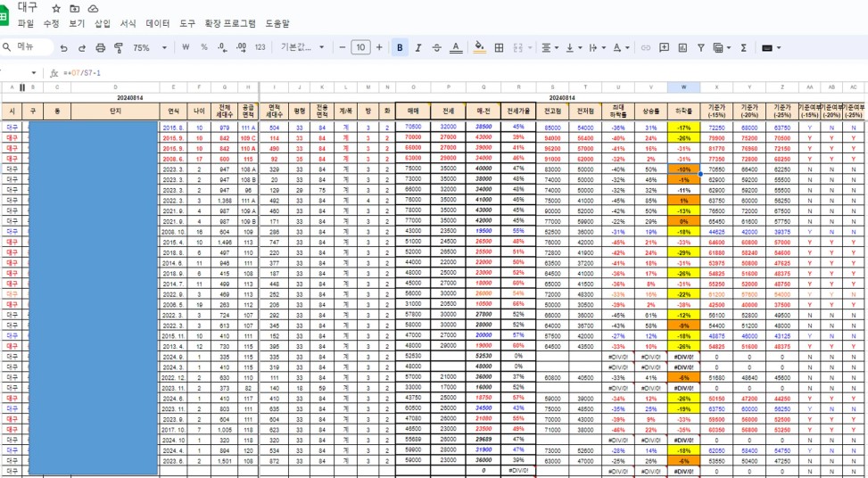The height and width of the screenshot is (478, 868).
Task: Toggle bold formatting
Action: [x=400, y=47]
